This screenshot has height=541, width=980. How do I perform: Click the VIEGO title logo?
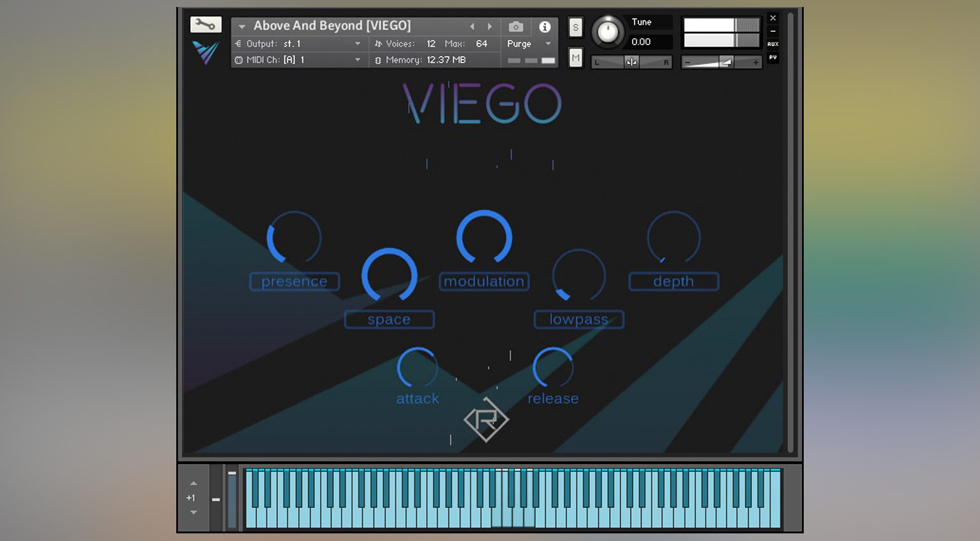482,103
